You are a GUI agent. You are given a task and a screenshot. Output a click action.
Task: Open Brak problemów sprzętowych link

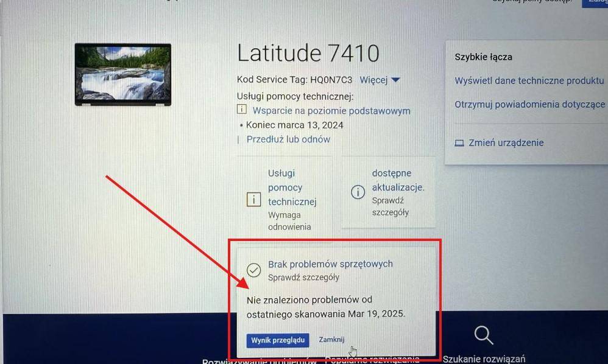(x=330, y=264)
